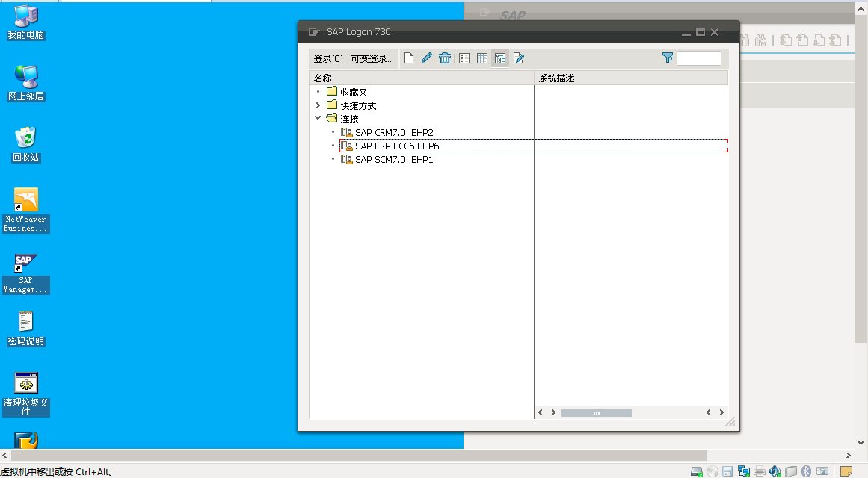
Task: Click description pane scroll-left arrow
Action: (541, 413)
